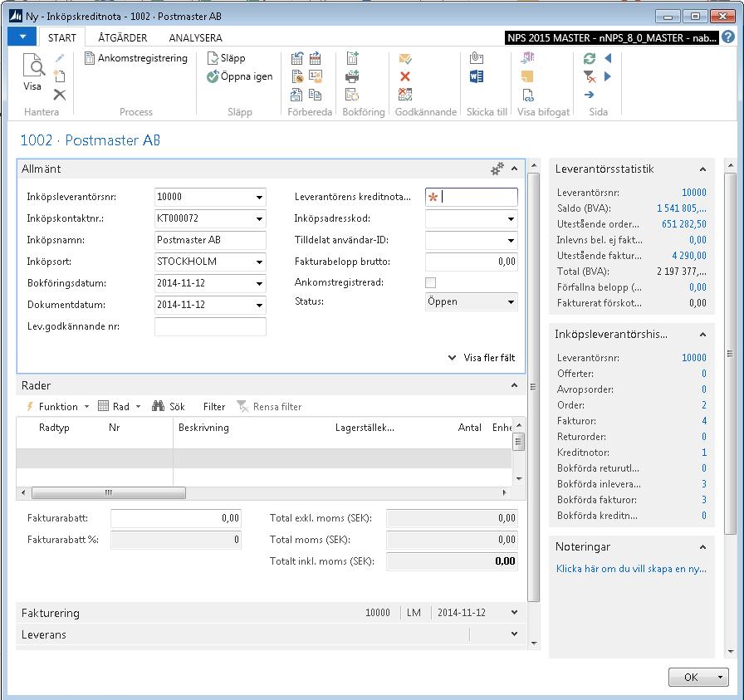Click the OK button
This screenshot has height=700, width=744.
point(692,678)
